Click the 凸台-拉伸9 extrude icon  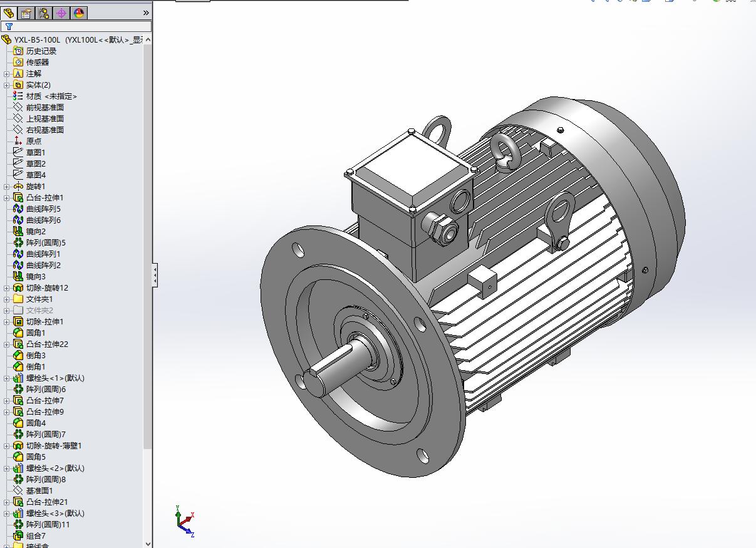click(18, 411)
